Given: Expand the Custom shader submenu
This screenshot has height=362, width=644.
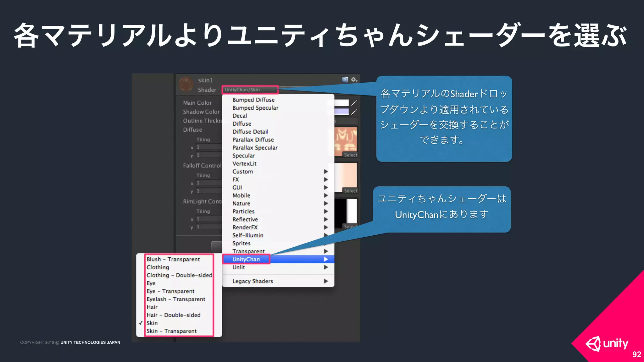Looking at the screenshot, I should [278, 172].
